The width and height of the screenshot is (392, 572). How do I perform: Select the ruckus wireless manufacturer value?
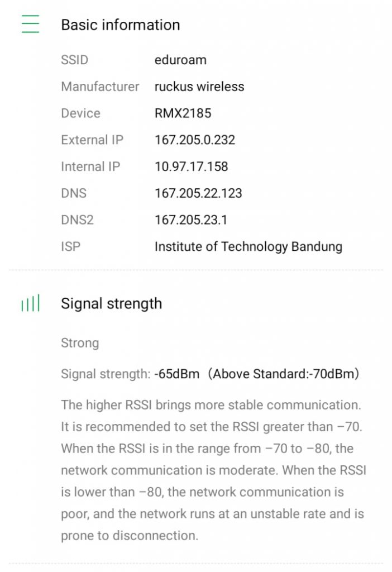[x=199, y=87]
